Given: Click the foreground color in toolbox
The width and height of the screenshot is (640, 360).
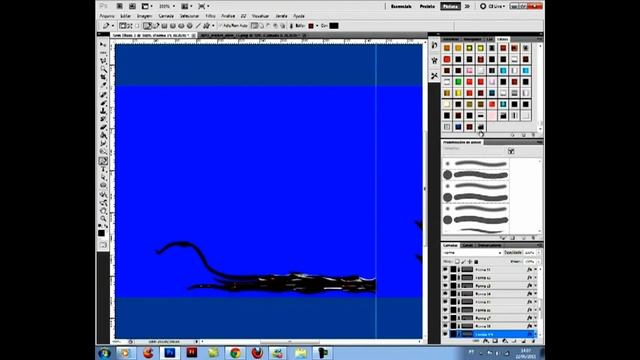Looking at the screenshot, I should (x=101, y=233).
